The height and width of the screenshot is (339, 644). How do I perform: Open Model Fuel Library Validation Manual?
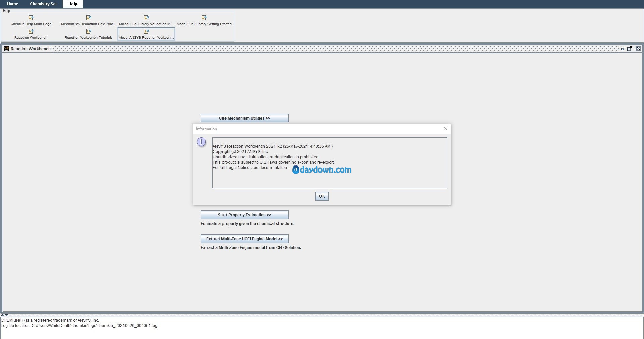click(x=146, y=20)
